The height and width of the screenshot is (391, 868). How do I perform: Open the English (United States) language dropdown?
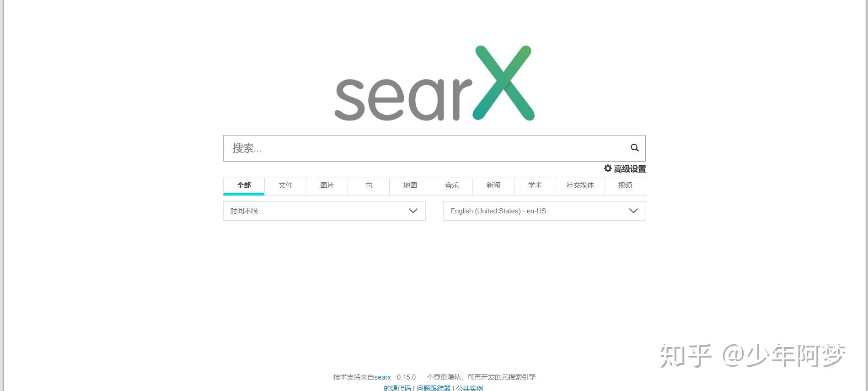click(545, 211)
